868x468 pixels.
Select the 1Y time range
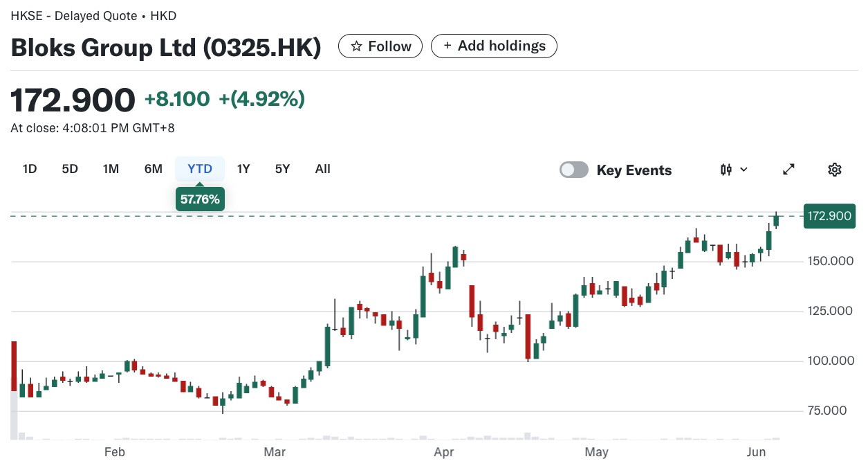point(243,169)
